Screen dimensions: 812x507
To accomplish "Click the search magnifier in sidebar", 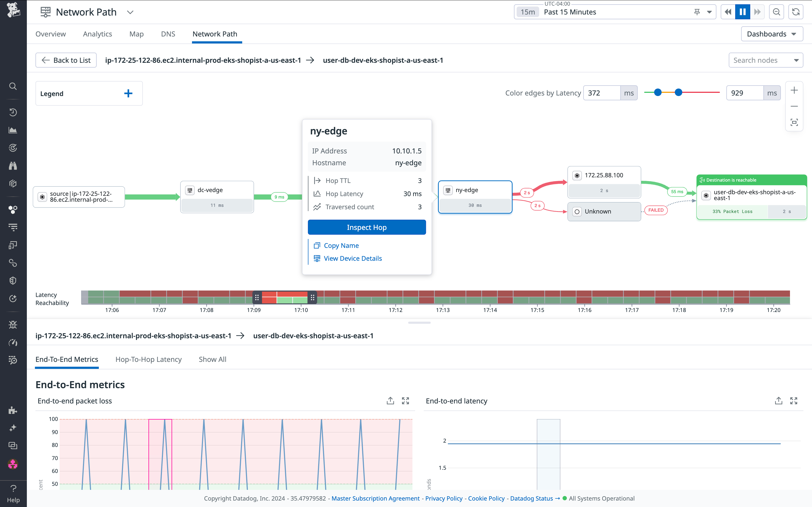I will (13, 86).
